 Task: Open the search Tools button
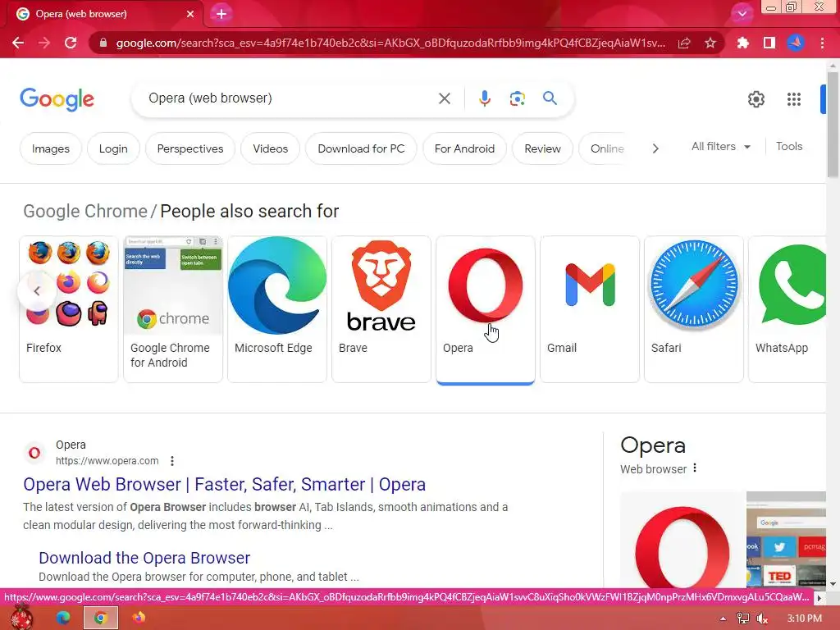point(789,146)
